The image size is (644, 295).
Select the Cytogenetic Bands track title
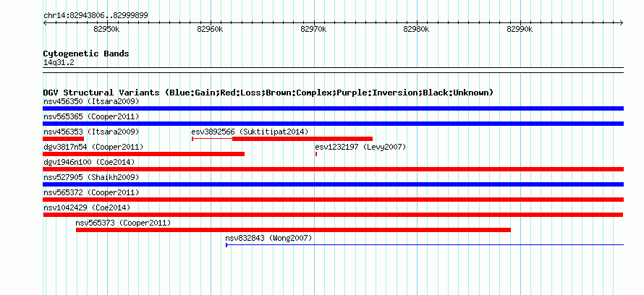coord(86,54)
